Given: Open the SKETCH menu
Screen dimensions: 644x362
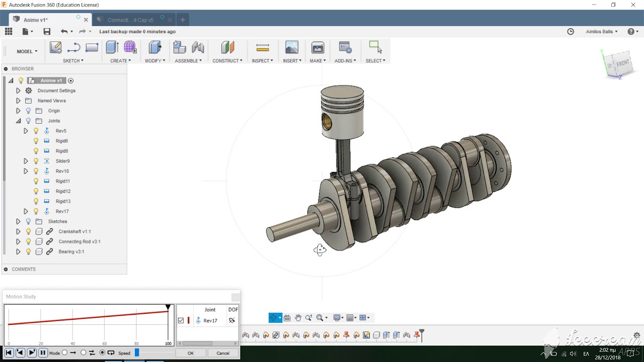Looking at the screenshot, I should (x=73, y=61).
